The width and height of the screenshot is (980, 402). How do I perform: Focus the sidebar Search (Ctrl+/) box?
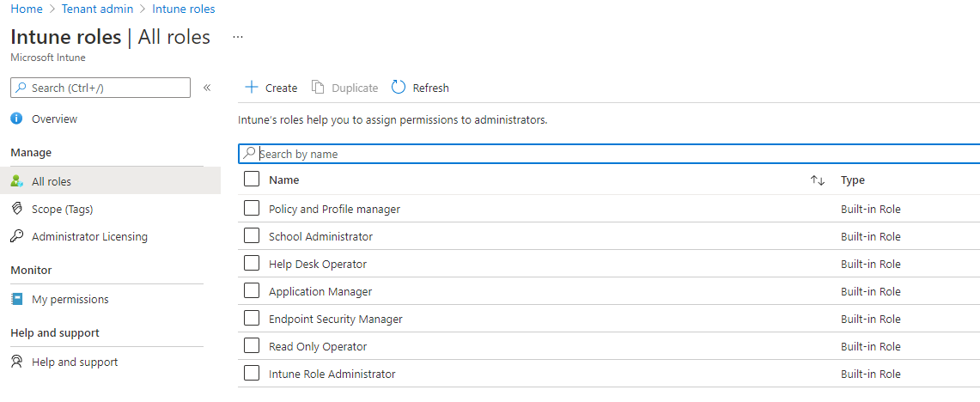[100, 88]
